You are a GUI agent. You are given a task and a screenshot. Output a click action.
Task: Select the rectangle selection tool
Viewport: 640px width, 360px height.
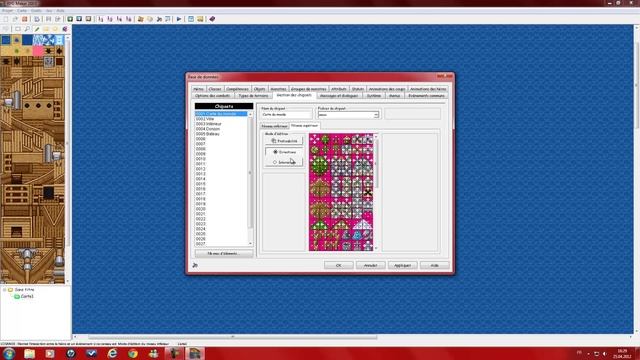pyautogui.click(x=18, y=29)
